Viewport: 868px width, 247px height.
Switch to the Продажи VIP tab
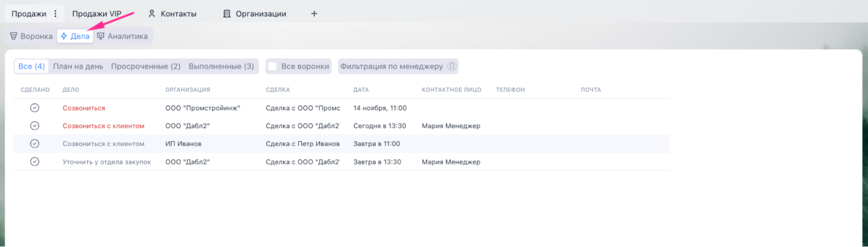click(97, 14)
